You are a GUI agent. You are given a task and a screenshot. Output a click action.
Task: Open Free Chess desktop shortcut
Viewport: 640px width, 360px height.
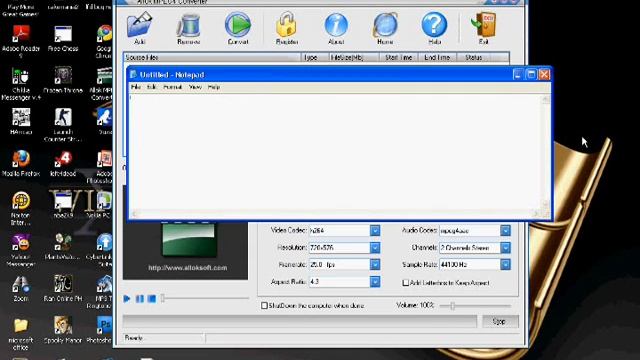pyautogui.click(x=63, y=39)
